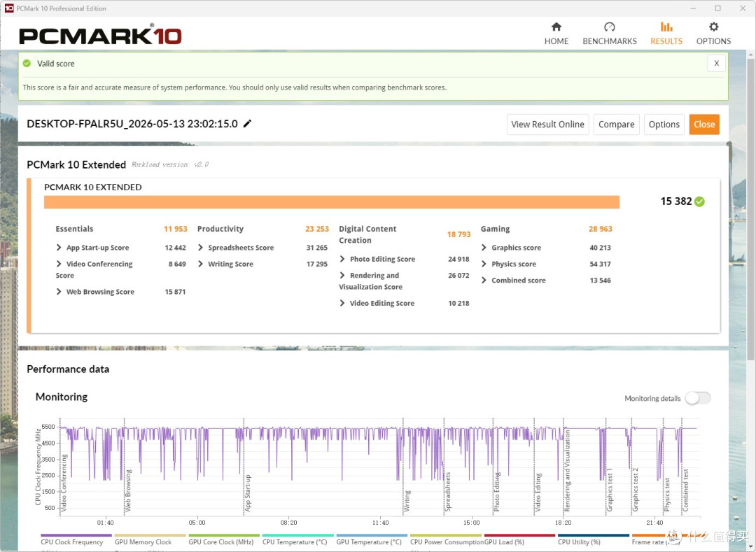Toggle GPU Memory Clock legend swatch
The image size is (756, 552).
tap(150, 535)
